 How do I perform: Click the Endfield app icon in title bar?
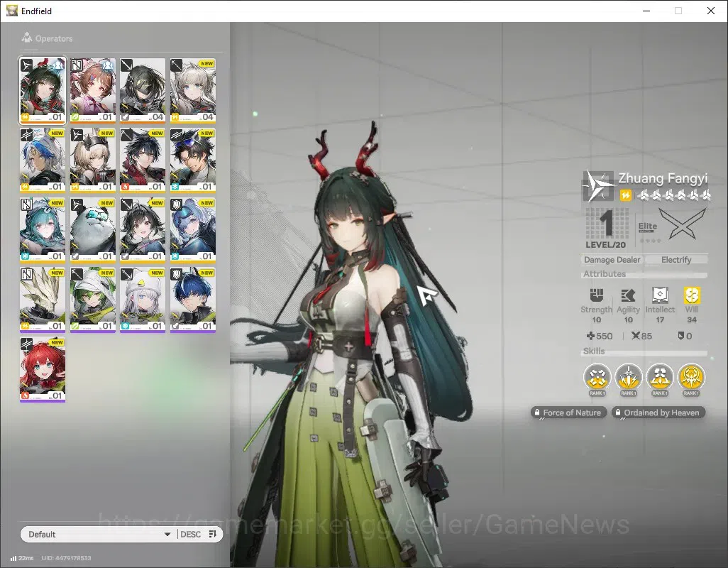click(12, 10)
